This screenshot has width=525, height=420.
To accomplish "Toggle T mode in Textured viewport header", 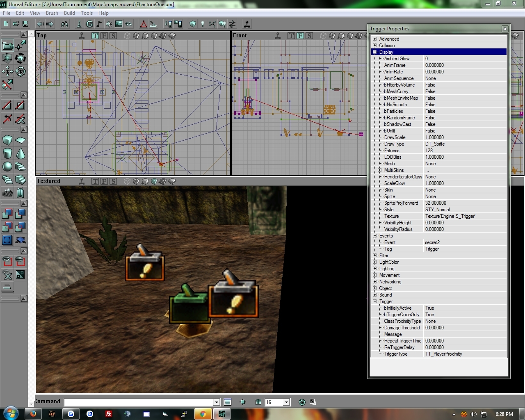I will 95,181.
